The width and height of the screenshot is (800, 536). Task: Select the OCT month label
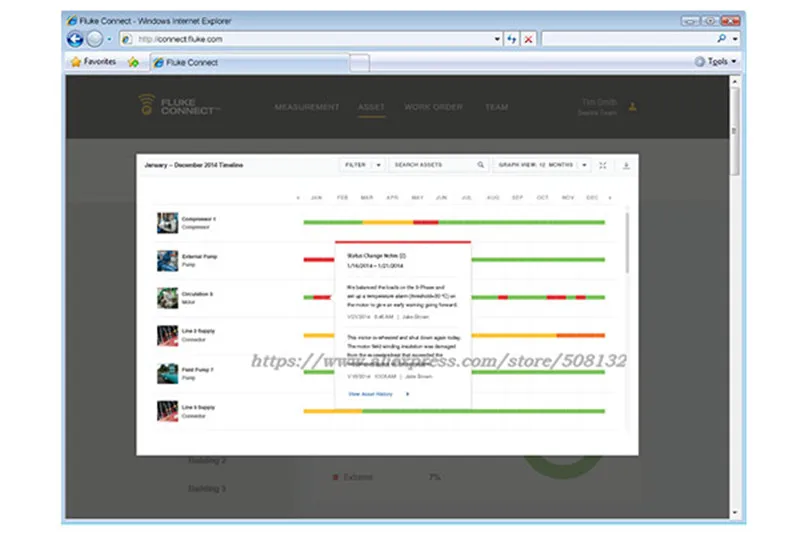coord(542,197)
